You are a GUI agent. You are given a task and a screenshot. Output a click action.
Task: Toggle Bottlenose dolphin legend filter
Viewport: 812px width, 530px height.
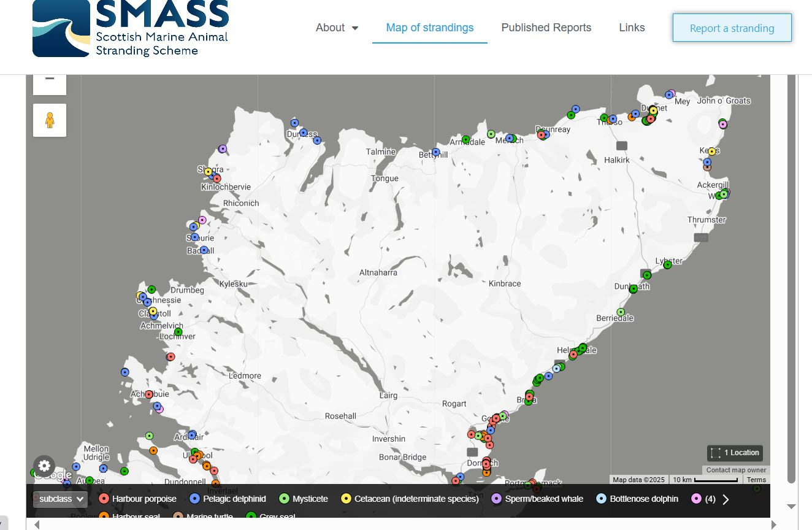tap(637, 499)
